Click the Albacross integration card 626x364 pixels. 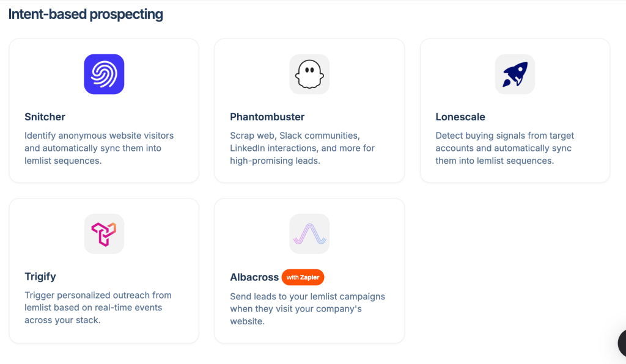[x=309, y=271]
